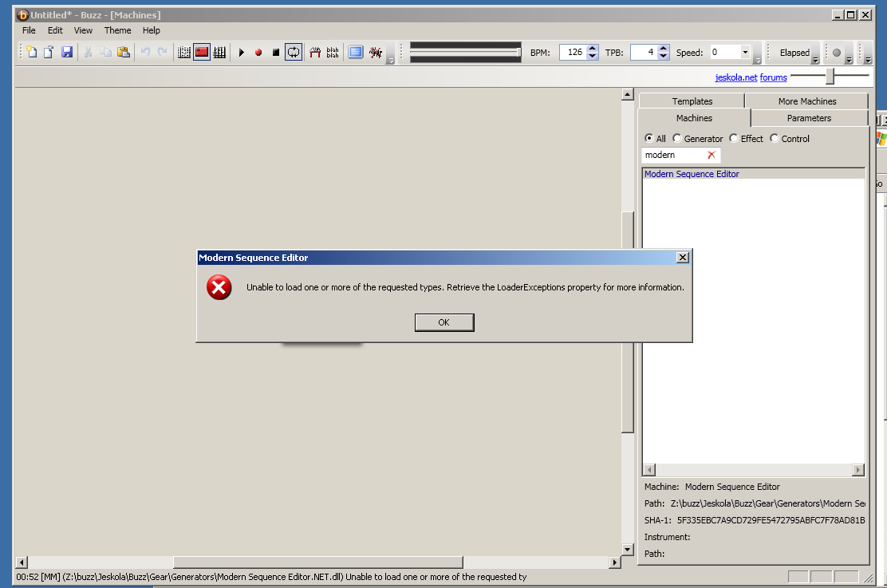Click the SHA-1 hash text
Viewport: 887px width, 588px height.
pos(771,521)
